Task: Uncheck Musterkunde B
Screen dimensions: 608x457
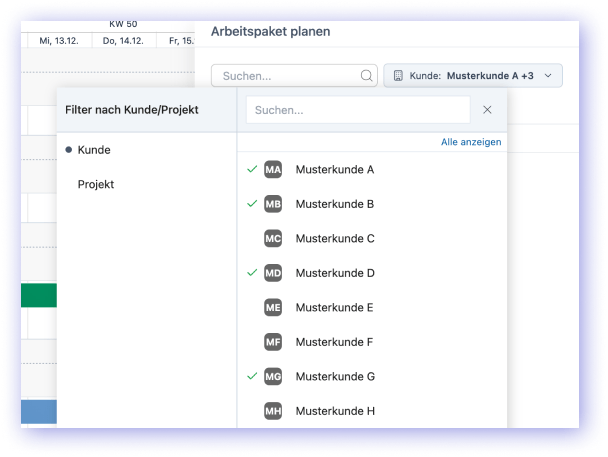Action: point(372,204)
